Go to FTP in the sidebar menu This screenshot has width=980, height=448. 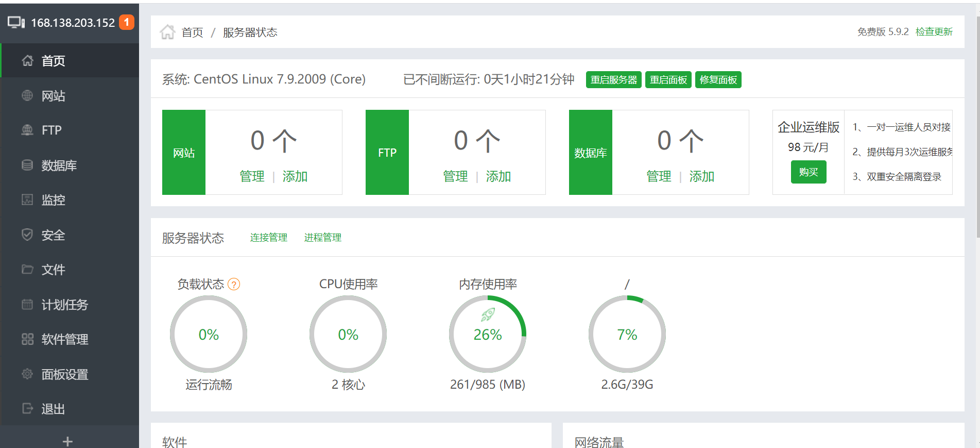click(x=70, y=130)
